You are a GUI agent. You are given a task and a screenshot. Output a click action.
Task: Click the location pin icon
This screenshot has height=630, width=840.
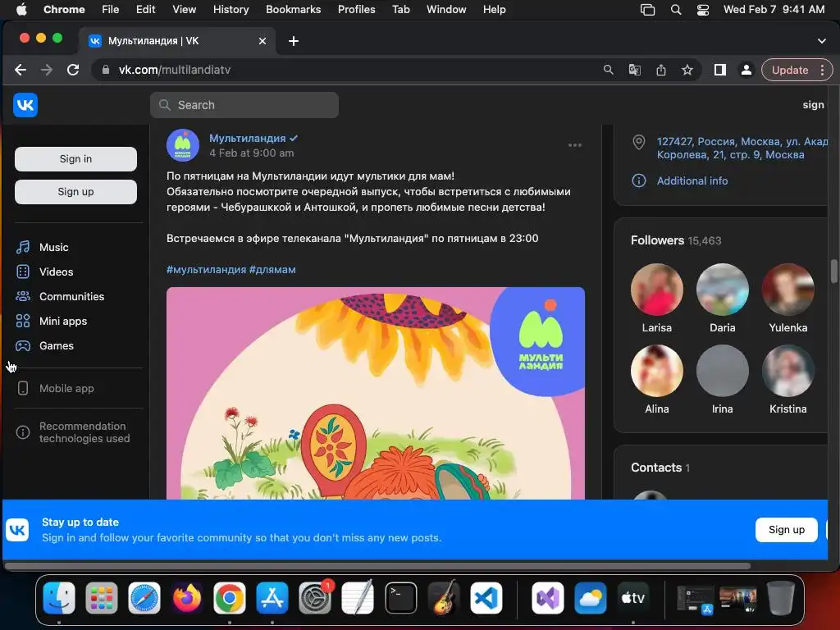[638, 143]
